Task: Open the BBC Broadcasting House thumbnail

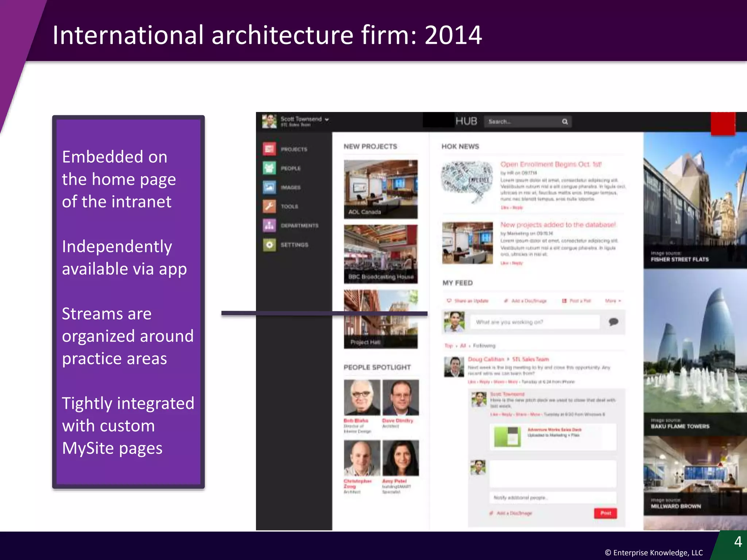Action: tap(381, 254)
